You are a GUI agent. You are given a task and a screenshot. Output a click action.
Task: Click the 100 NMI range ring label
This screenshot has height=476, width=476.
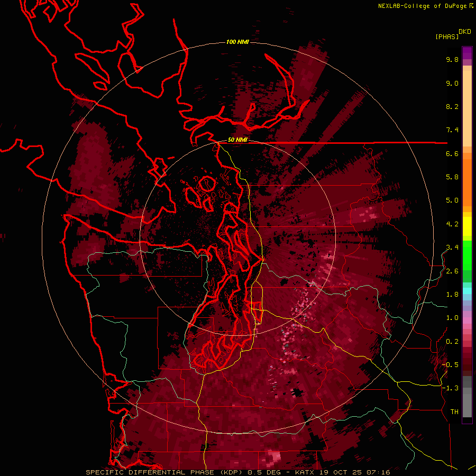point(237,42)
